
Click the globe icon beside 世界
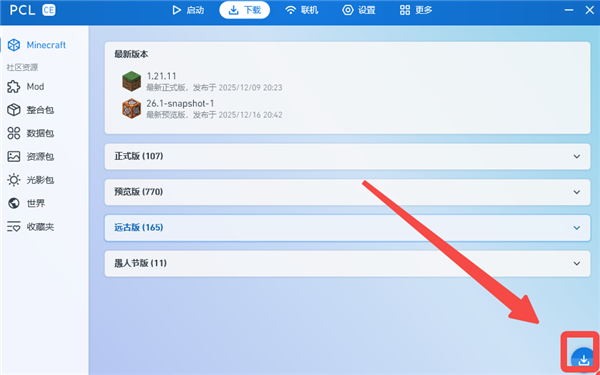coord(14,204)
